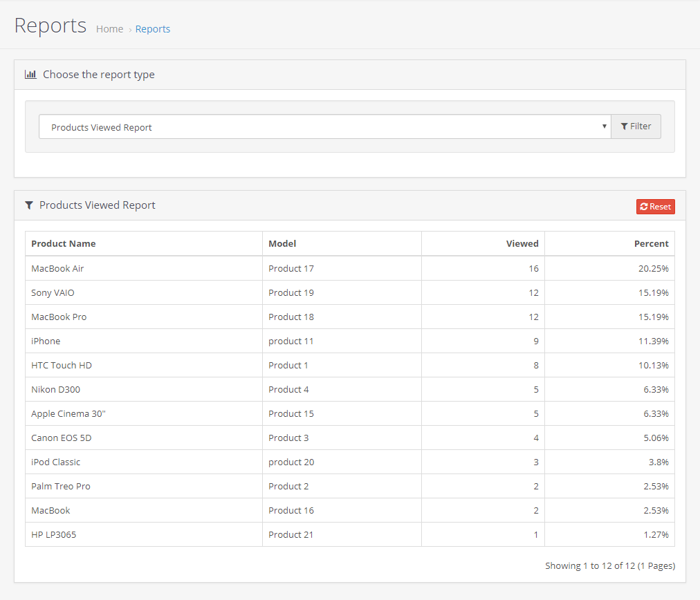Click the pagination text Showing 1 to 12 of 12
This screenshot has height=600, width=700.
pyautogui.click(x=610, y=565)
